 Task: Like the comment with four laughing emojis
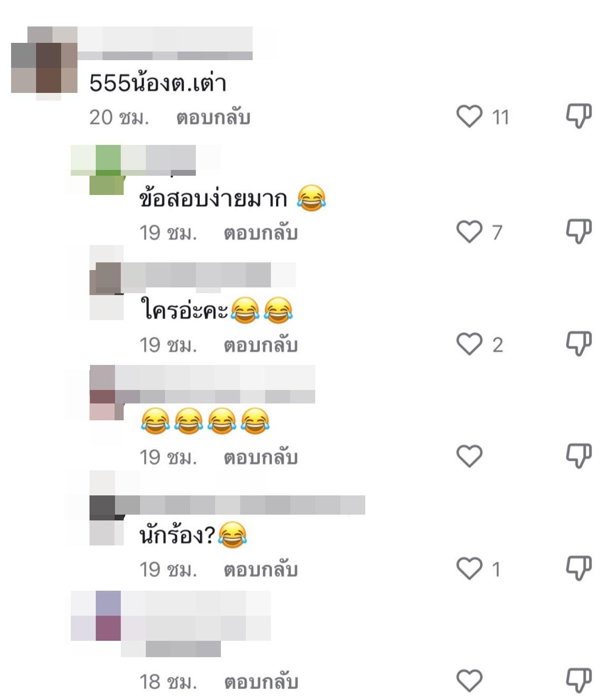pos(469,456)
